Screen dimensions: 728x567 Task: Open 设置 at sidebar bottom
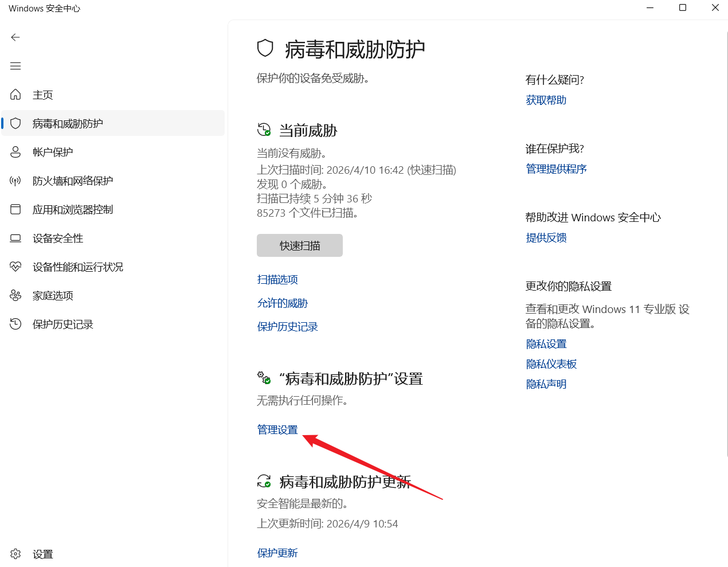[113, 554]
